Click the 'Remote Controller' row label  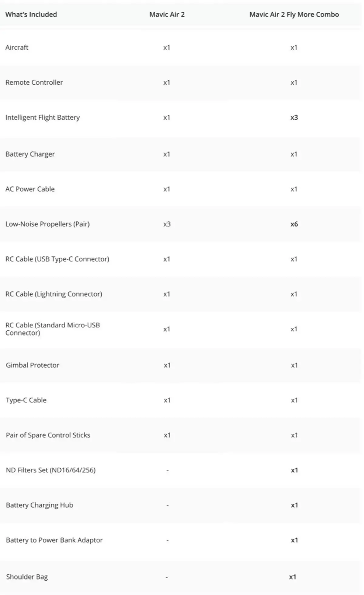click(x=34, y=82)
